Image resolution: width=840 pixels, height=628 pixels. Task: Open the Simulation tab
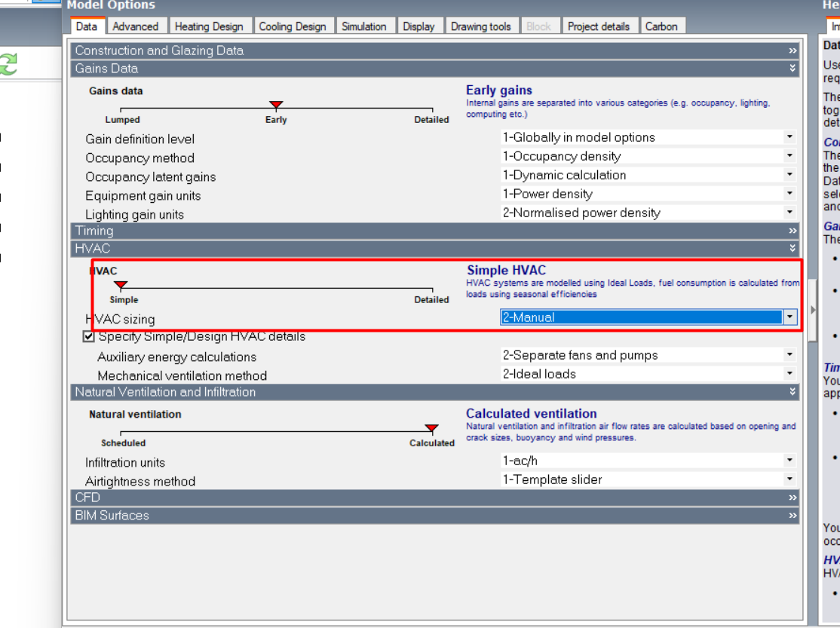(363, 26)
